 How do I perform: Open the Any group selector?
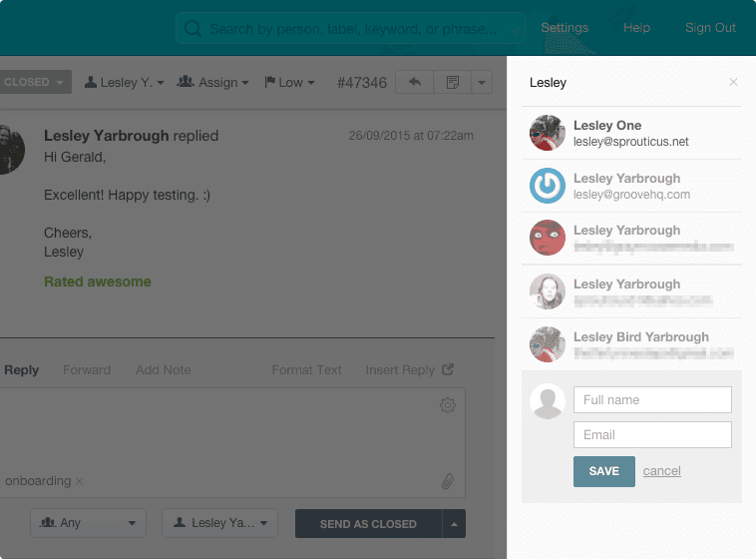[88, 523]
